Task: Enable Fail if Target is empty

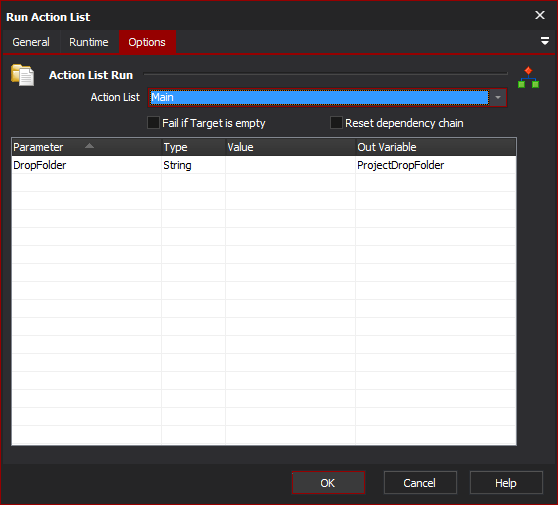Action: (153, 123)
